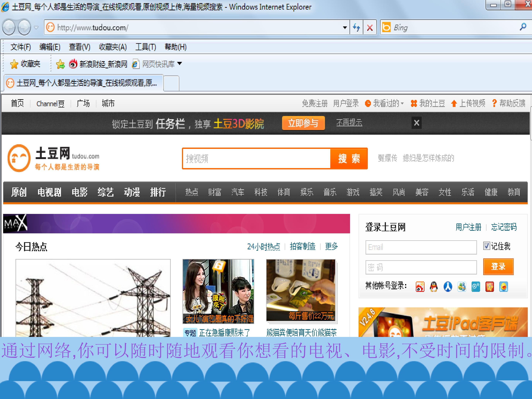The image size is (532, 399).
Task: Click the Email login input field
Action: pyautogui.click(x=421, y=247)
